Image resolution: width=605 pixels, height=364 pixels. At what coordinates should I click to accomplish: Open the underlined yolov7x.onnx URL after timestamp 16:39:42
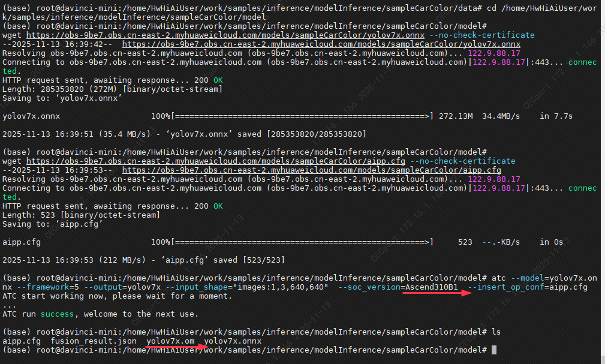(x=321, y=44)
